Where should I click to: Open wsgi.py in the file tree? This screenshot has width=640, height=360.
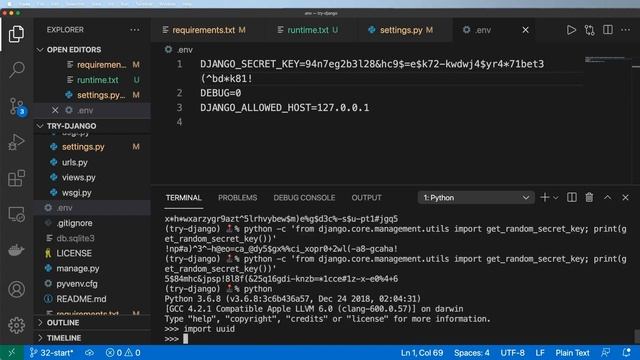pyautogui.click(x=76, y=193)
